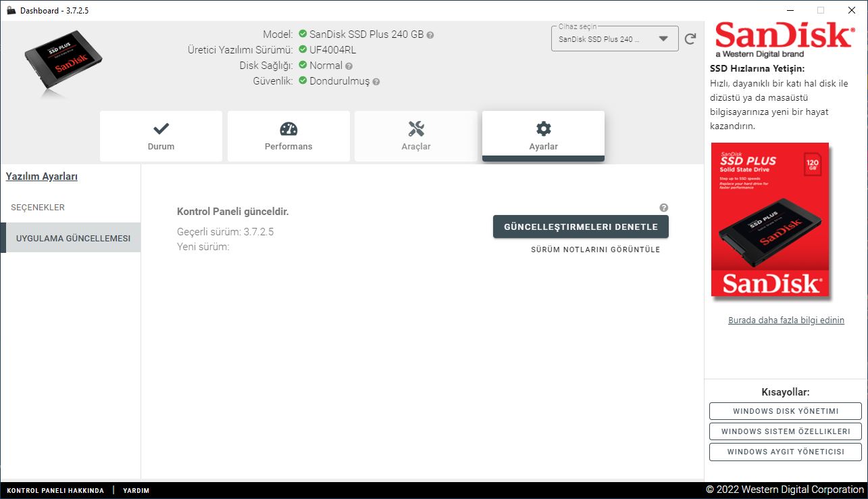Click the speedometer icon on Performans tab
Screen dimensions: 868x499
[288, 128]
